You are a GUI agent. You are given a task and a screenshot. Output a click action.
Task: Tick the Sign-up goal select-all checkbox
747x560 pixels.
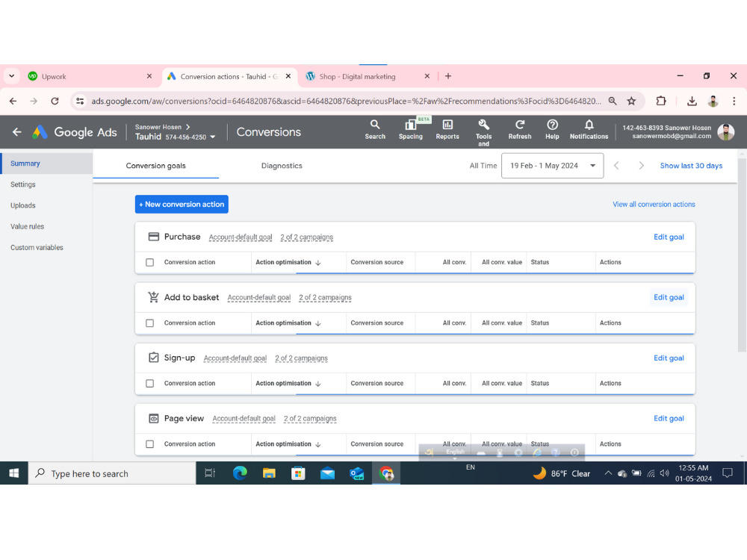[150, 383]
